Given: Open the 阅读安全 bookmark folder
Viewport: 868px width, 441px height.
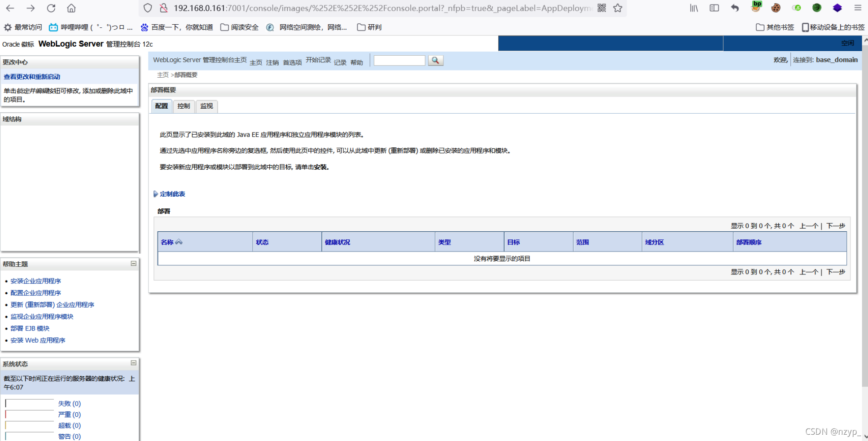Looking at the screenshot, I should [240, 27].
